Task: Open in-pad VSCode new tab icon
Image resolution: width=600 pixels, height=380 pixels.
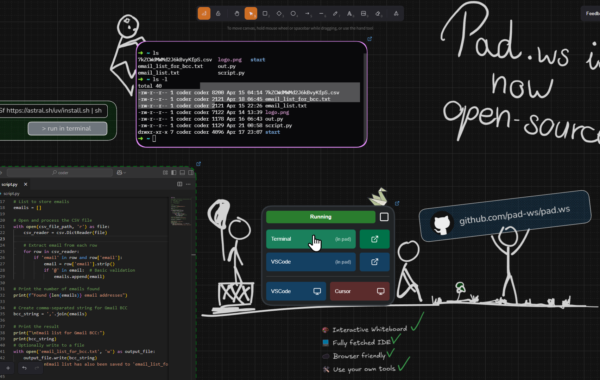Action: [x=374, y=262]
